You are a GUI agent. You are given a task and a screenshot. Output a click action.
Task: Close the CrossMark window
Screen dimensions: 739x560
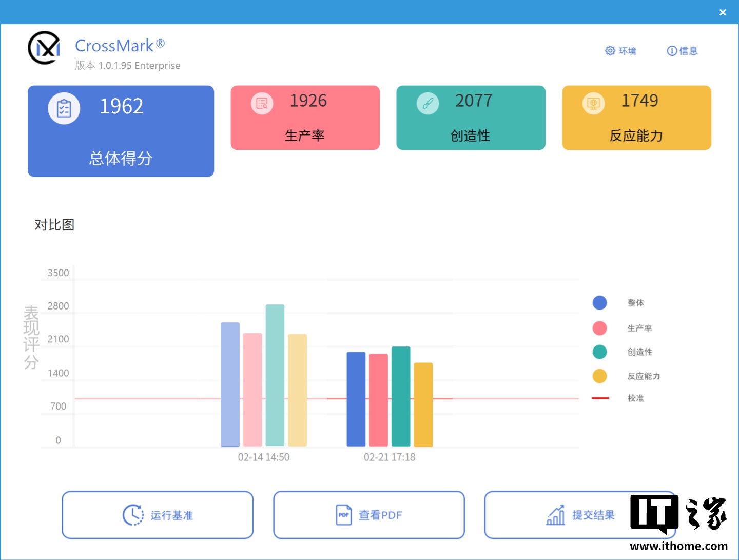click(x=723, y=12)
